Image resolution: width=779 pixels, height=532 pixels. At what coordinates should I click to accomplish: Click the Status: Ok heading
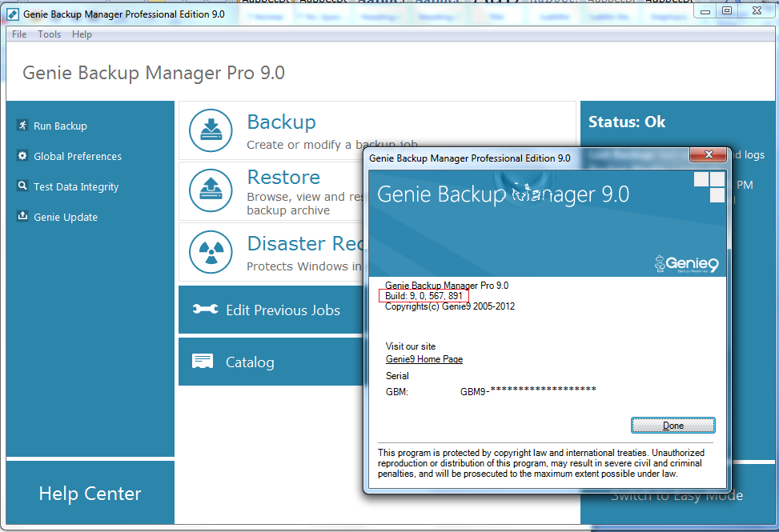pyautogui.click(x=627, y=122)
